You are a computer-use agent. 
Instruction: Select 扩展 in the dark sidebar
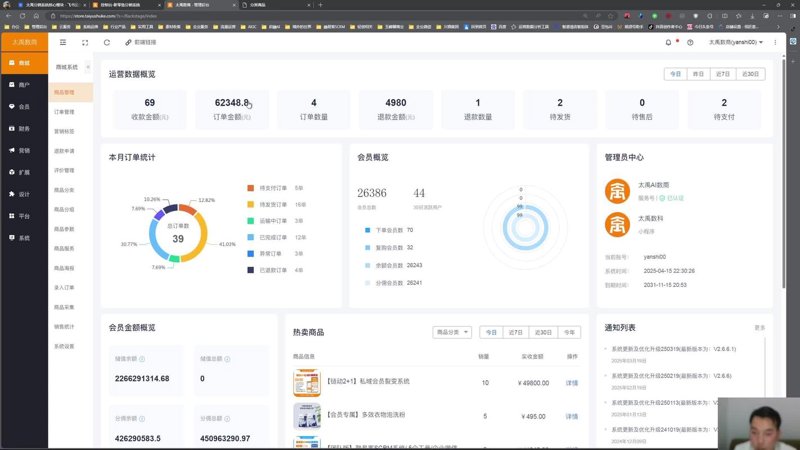[24, 172]
